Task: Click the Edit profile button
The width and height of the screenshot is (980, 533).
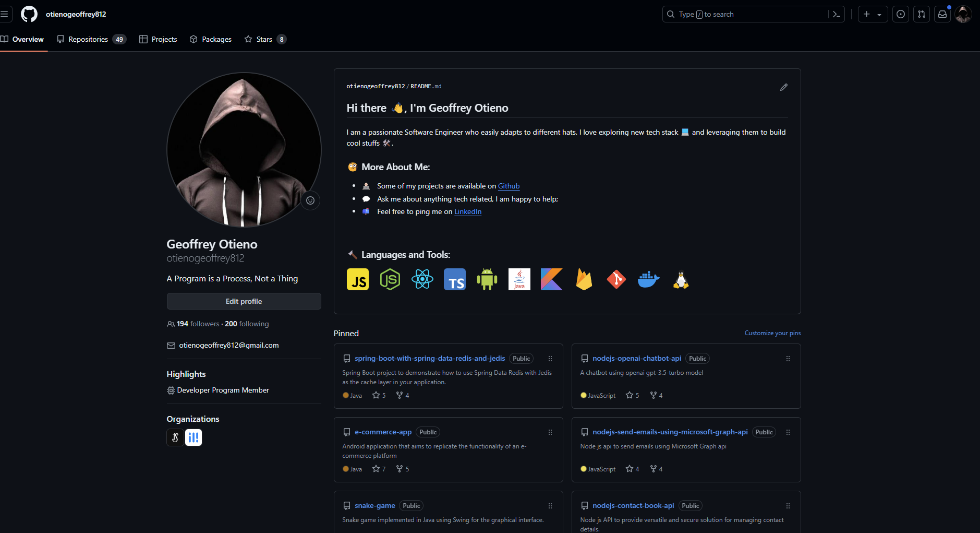Action: pos(244,301)
